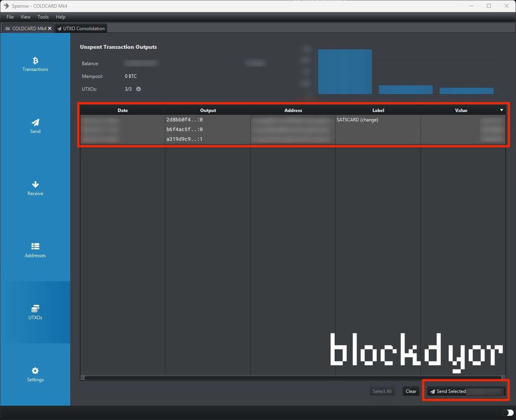This screenshot has height=420, width=516.
Task: Toggle the server connection switch
Action: (x=507, y=413)
